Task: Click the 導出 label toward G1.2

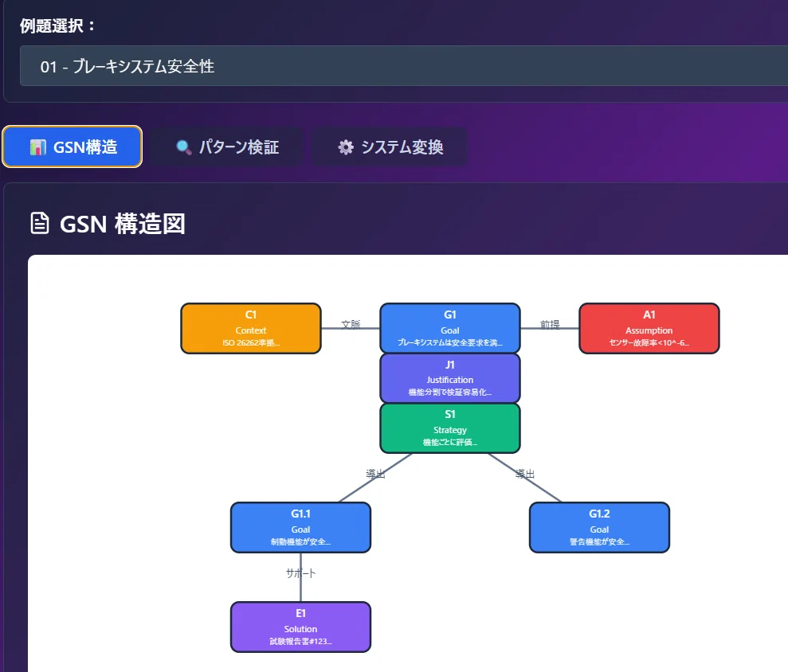Action: point(524,474)
